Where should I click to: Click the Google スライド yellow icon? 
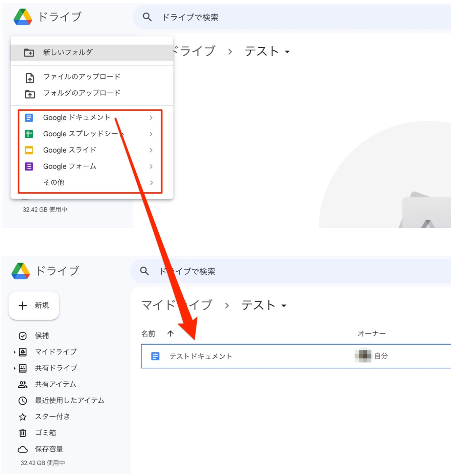pos(29,150)
